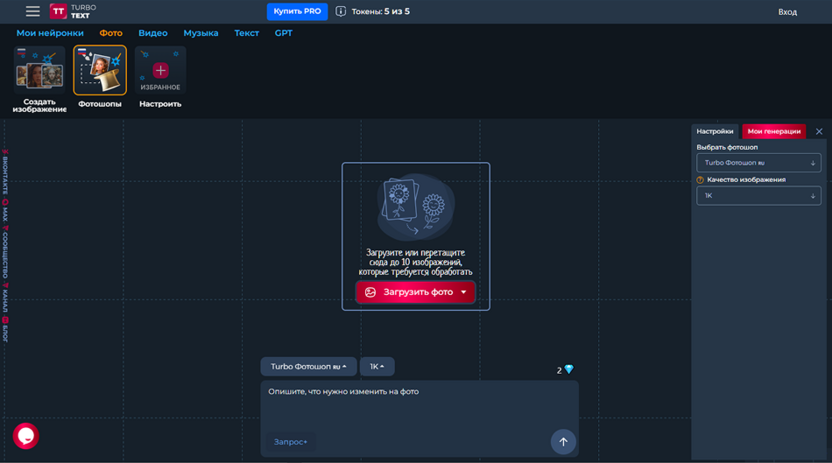832x463 pixels.
Task: Click the tokens info icon
Action: 341,12
